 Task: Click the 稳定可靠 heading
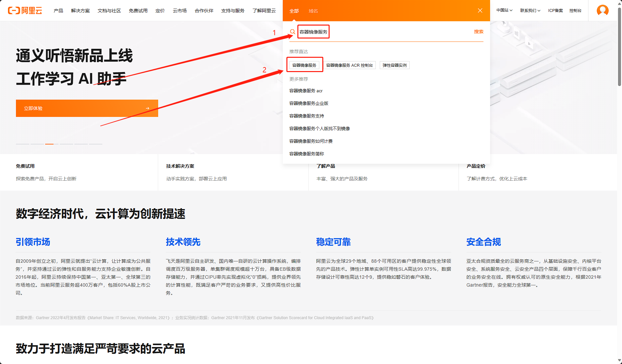tap(334, 242)
